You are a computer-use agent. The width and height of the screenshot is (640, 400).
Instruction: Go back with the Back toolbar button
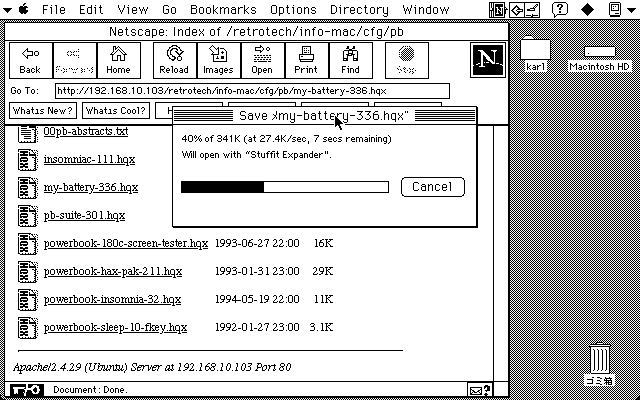coord(31,60)
